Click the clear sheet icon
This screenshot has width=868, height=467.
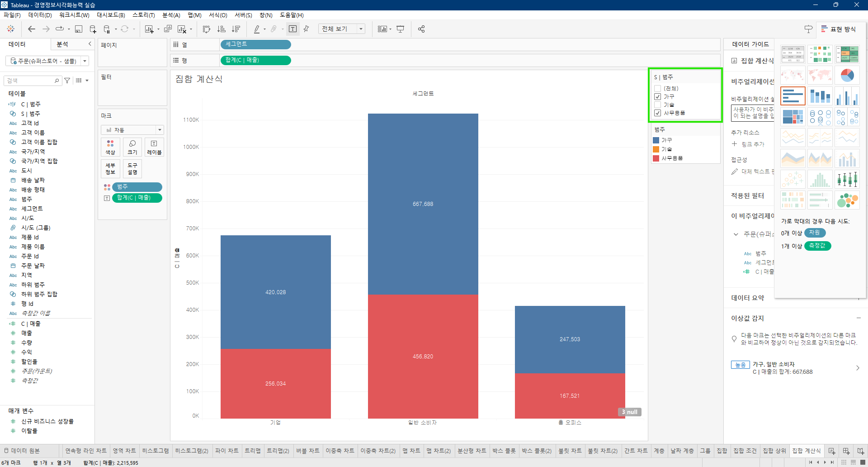(x=182, y=29)
